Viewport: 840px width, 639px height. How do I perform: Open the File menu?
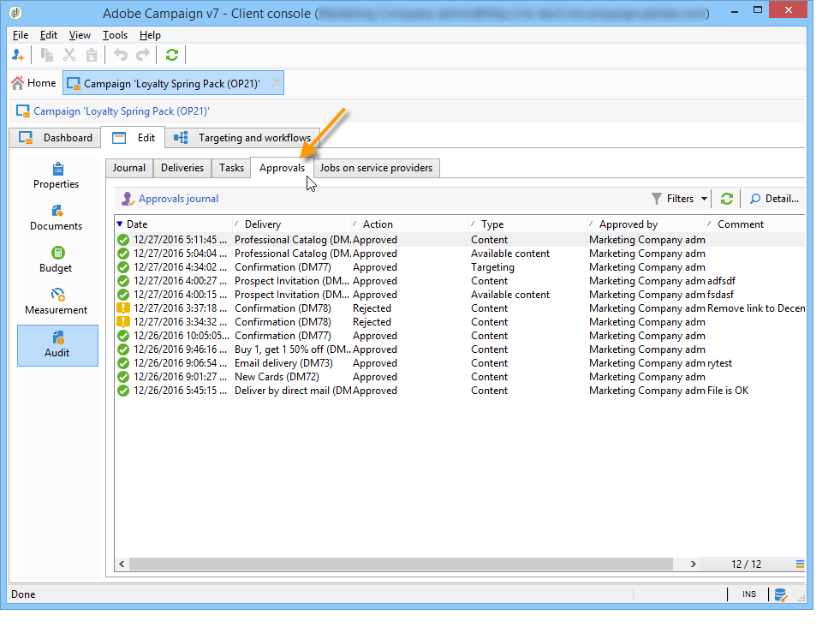(x=21, y=35)
